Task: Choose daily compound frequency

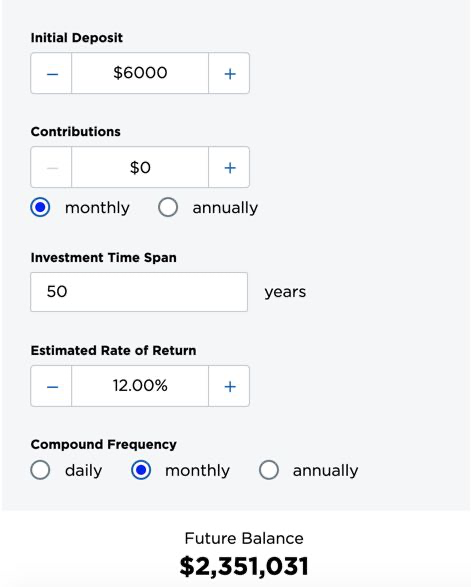Action: coord(40,470)
